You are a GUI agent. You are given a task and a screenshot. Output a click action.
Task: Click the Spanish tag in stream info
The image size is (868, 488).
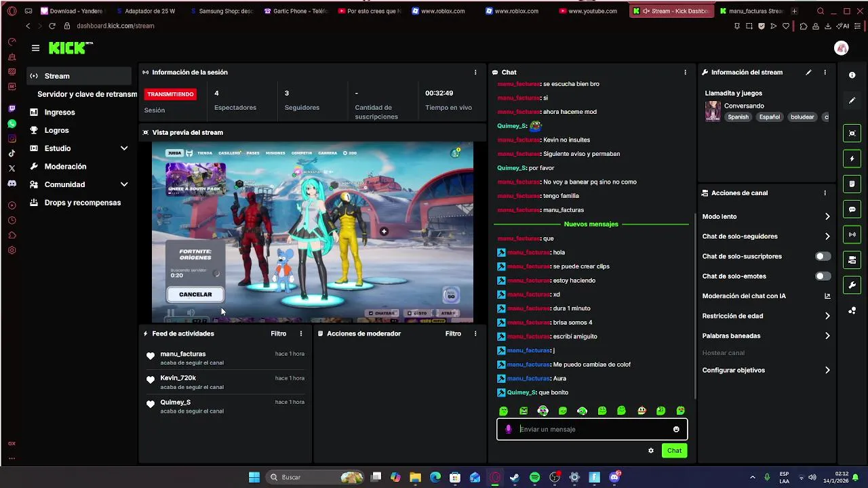[738, 117]
